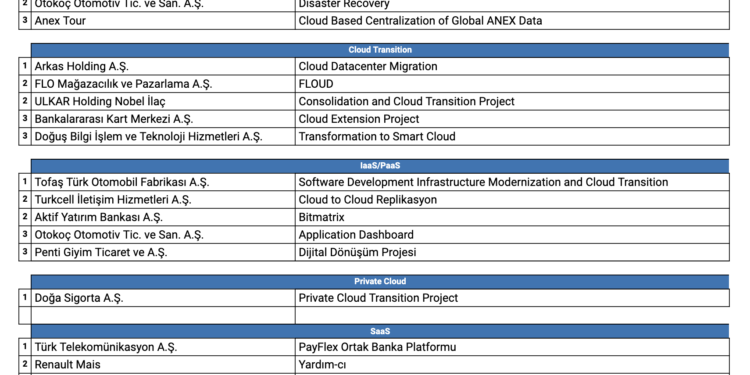This screenshot has width=750, height=375.
Task: Click 'Cloud to Cloud Replikasyon' cell
Action: [512, 200]
